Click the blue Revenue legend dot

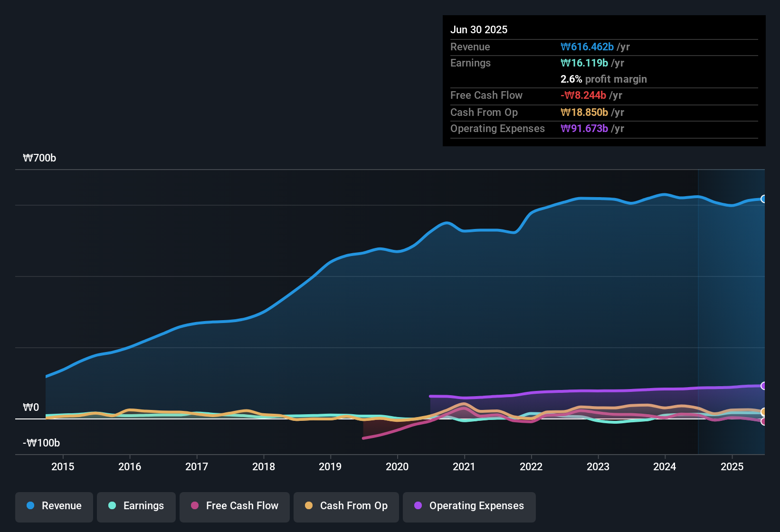tap(30, 506)
